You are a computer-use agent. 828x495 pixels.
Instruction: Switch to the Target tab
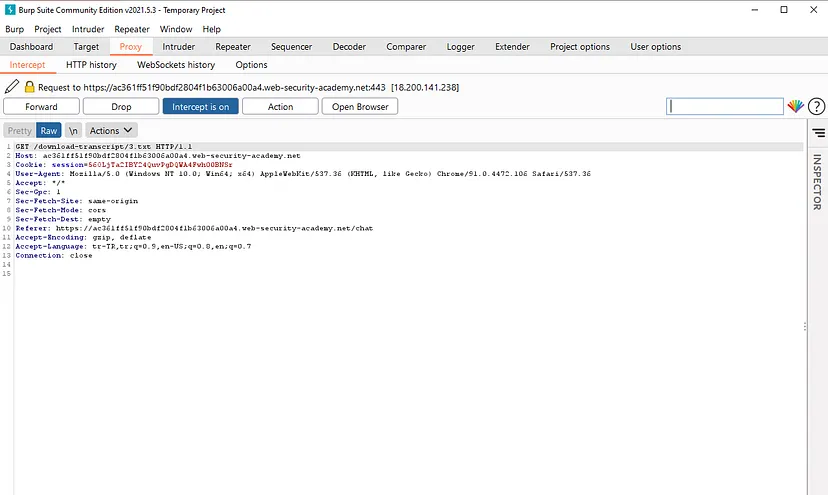(x=86, y=46)
